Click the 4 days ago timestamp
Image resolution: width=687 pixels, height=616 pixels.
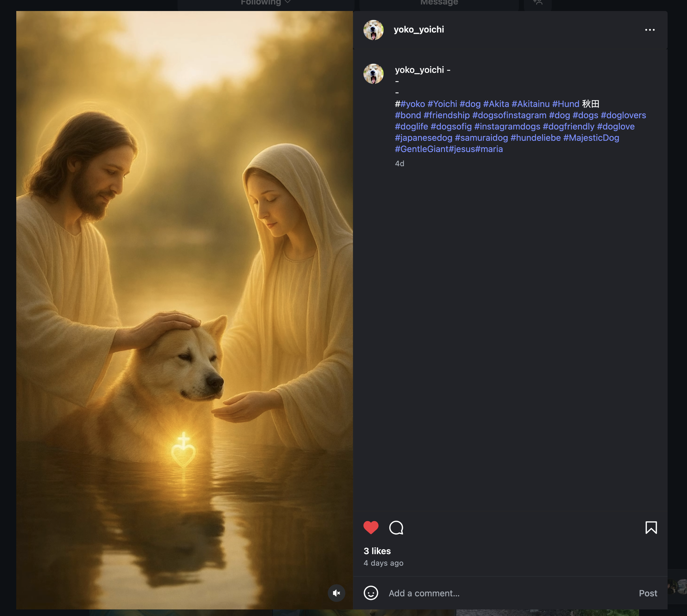(383, 563)
